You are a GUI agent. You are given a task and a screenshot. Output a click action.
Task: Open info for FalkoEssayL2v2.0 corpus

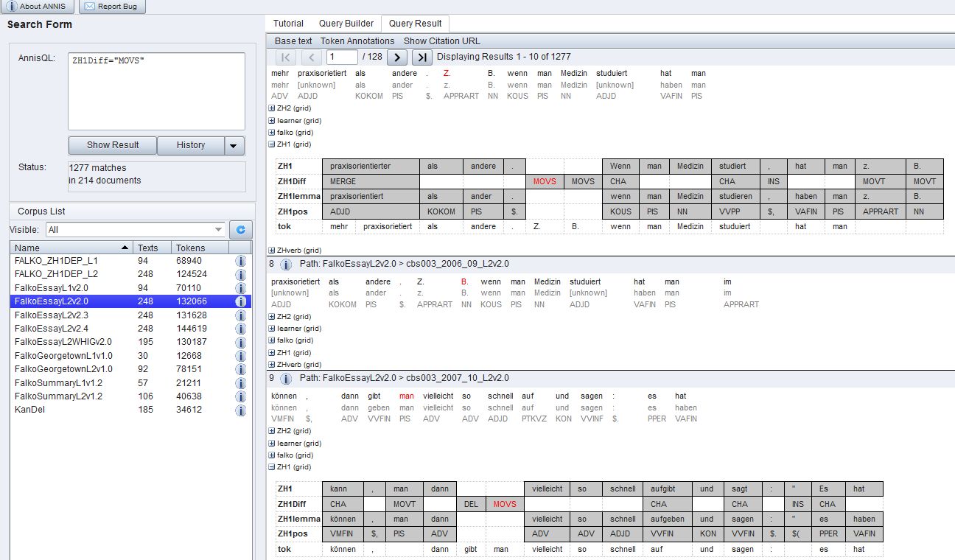click(x=240, y=301)
